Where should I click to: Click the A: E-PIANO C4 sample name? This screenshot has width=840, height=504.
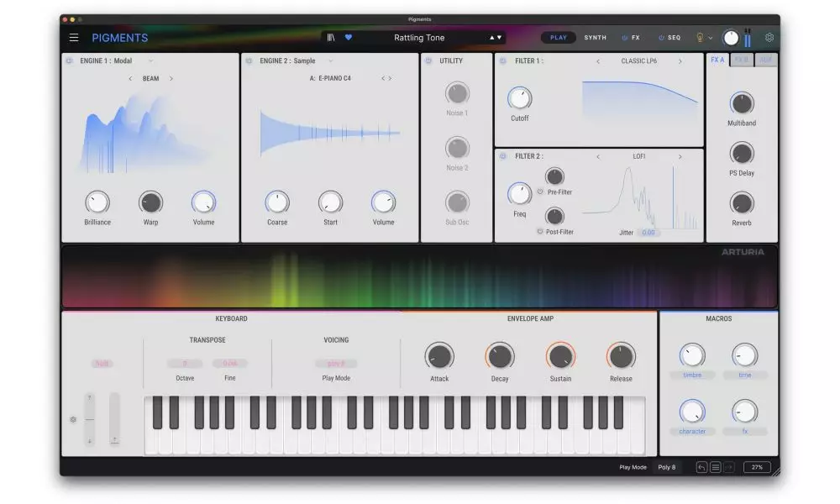(330, 78)
